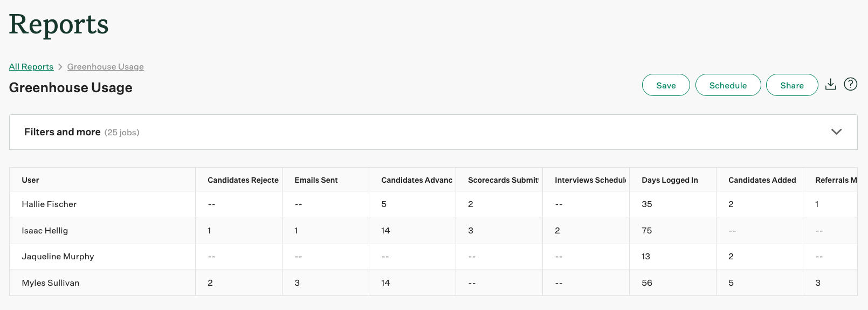Click Myles Sullivan's Days Logged In value 56
This screenshot has height=310, width=868.
647,283
